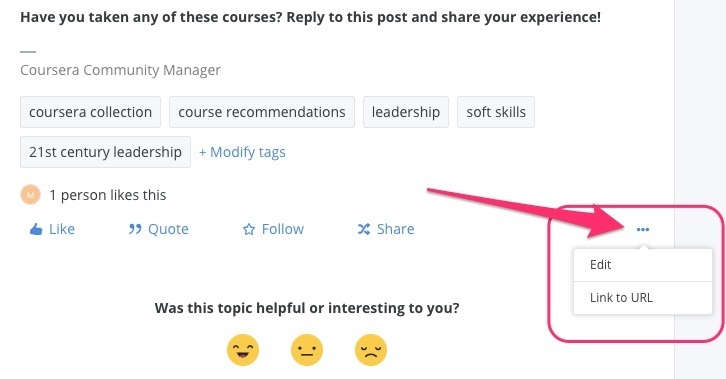Open the leadership tag

click(406, 112)
